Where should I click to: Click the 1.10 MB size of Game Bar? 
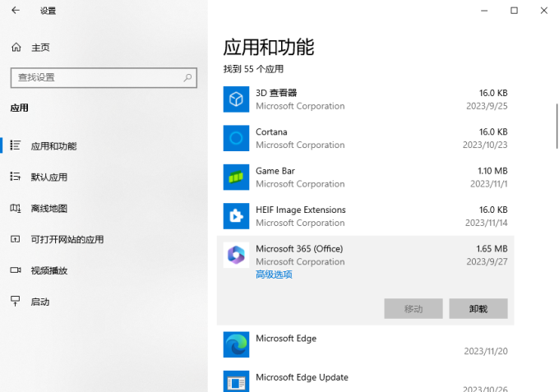pyautogui.click(x=492, y=171)
